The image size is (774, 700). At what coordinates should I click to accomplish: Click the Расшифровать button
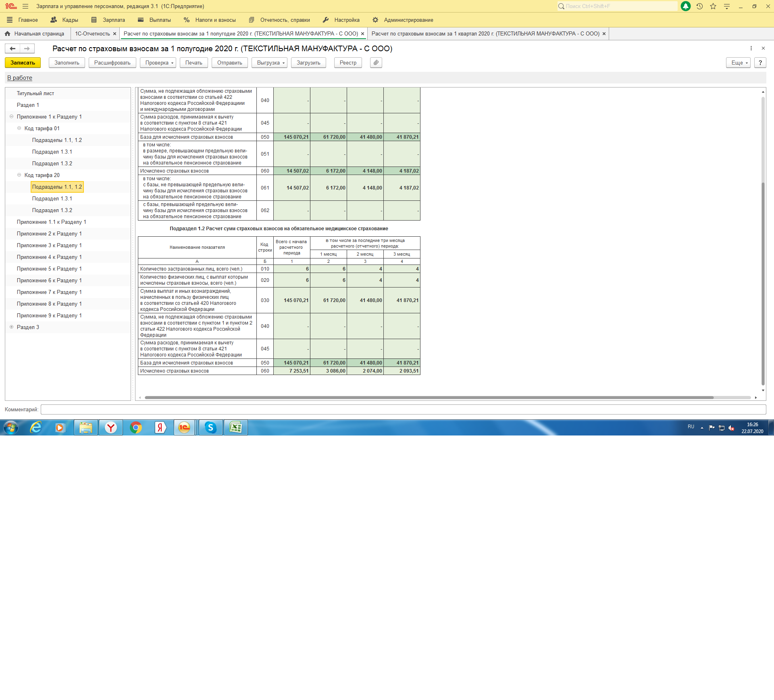click(112, 63)
